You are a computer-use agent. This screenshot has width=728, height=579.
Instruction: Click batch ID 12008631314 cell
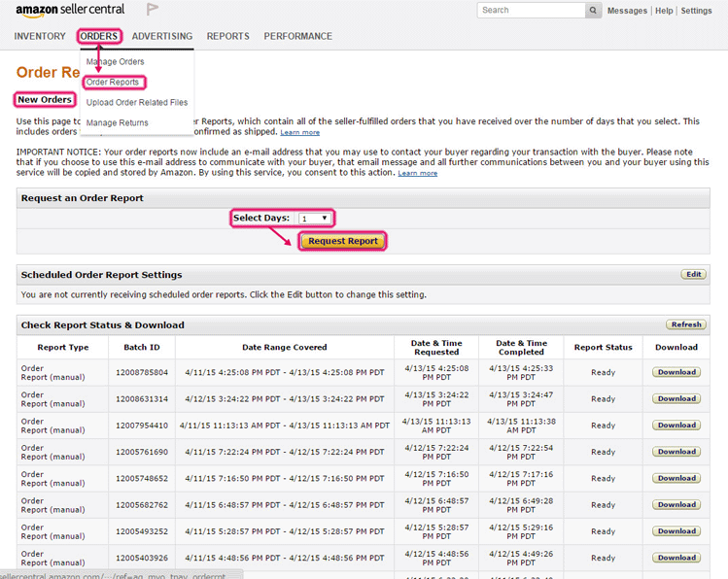(x=142, y=398)
